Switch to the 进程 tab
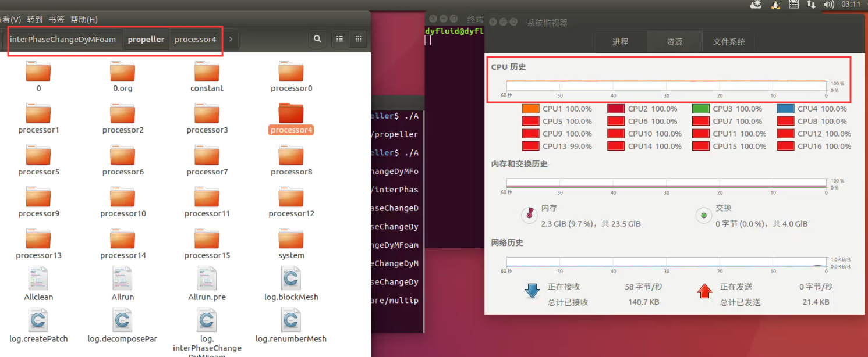The width and height of the screenshot is (868, 357). tap(620, 42)
